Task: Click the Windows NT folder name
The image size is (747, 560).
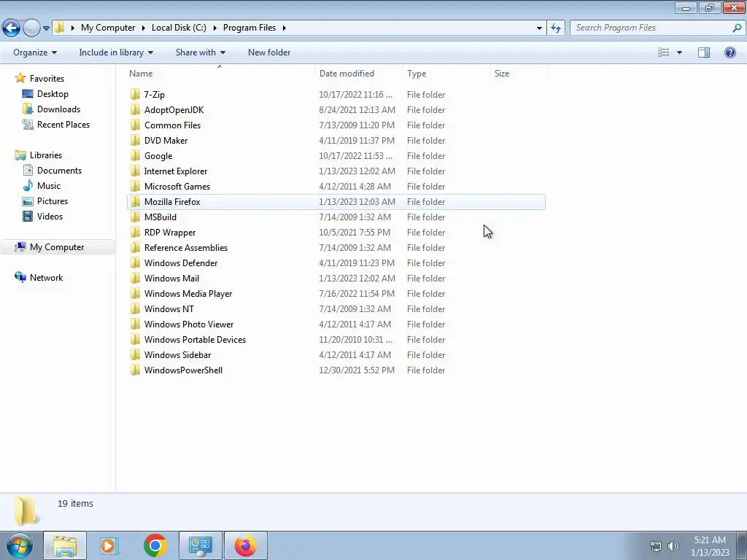Action: tap(169, 309)
